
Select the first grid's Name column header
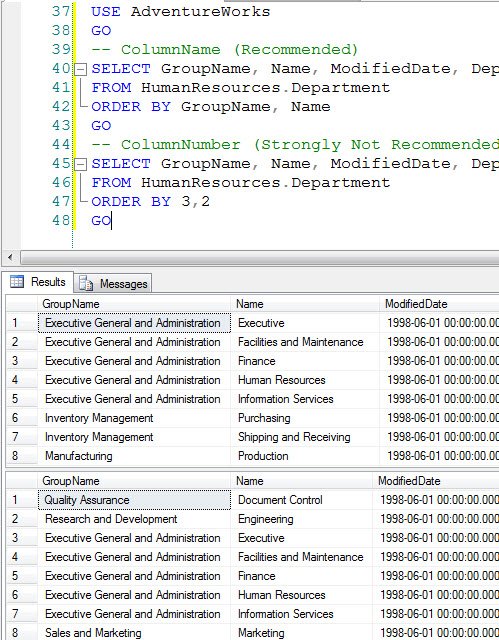click(x=305, y=304)
